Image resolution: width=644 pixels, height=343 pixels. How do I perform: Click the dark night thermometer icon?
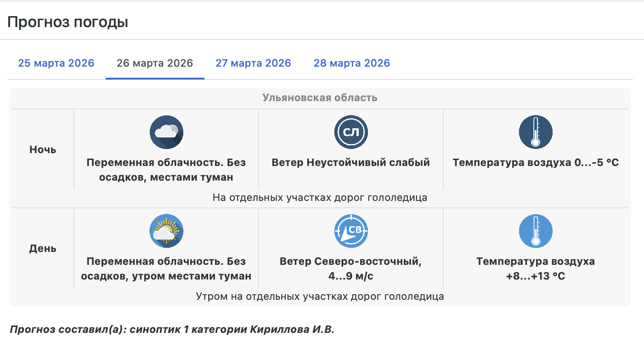click(x=535, y=132)
